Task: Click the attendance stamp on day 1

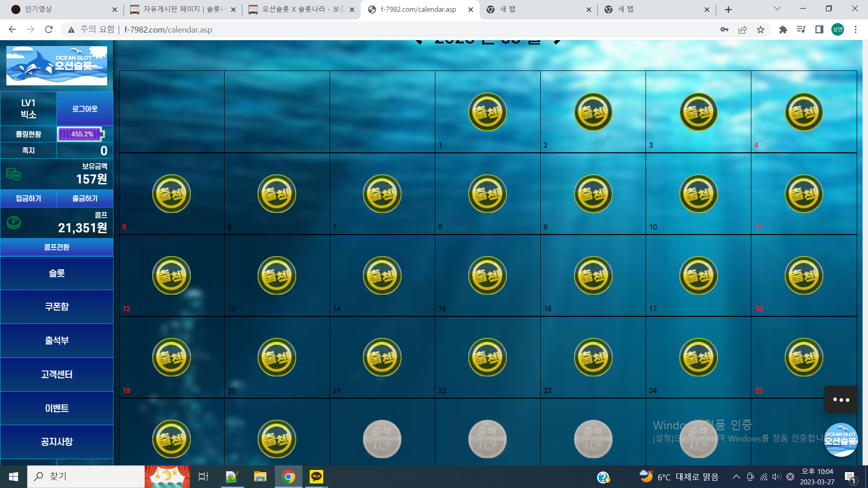Action: point(487,112)
